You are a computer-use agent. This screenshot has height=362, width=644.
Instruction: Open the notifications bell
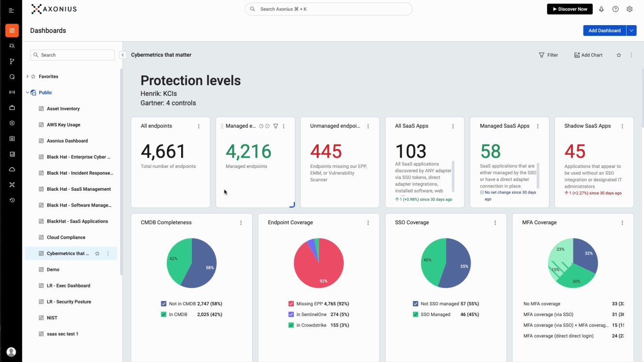tap(601, 9)
